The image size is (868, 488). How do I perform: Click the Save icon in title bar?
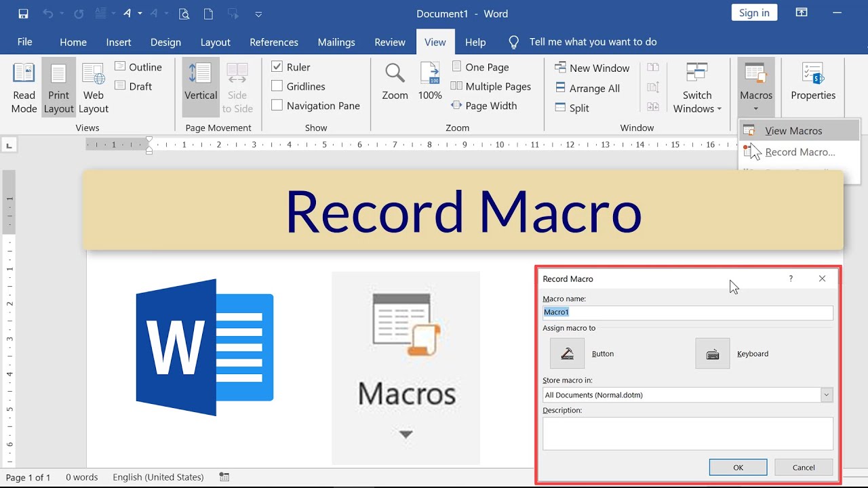(23, 14)
